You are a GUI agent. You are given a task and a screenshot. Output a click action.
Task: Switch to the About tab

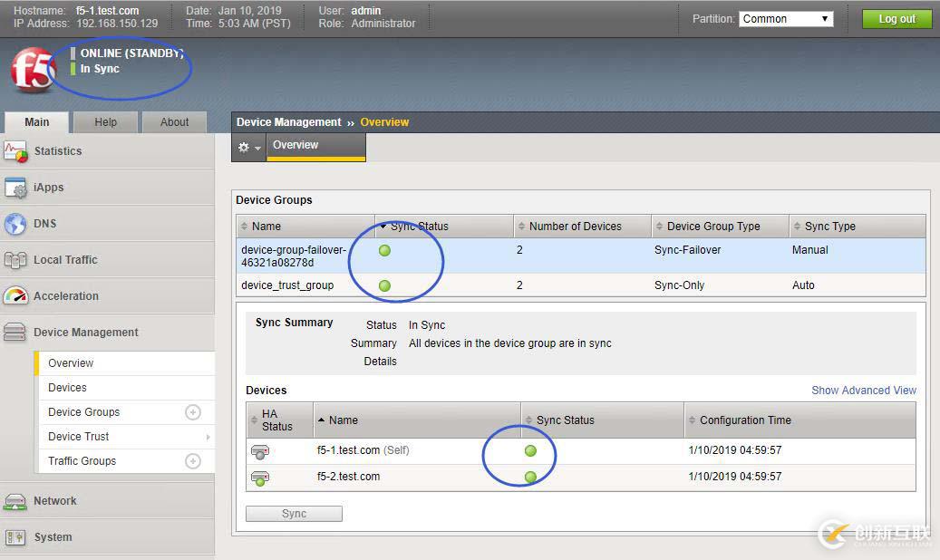174,122
